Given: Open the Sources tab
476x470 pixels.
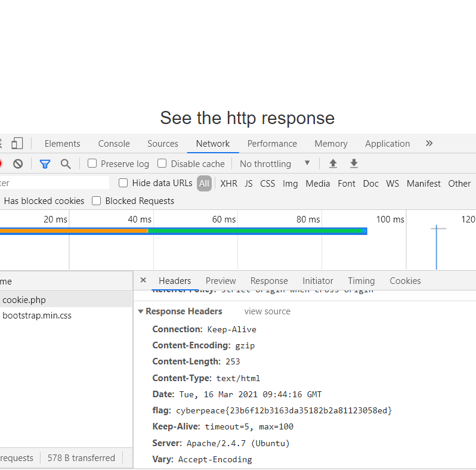Looking at the screenshot, I should tap(163, 144).
